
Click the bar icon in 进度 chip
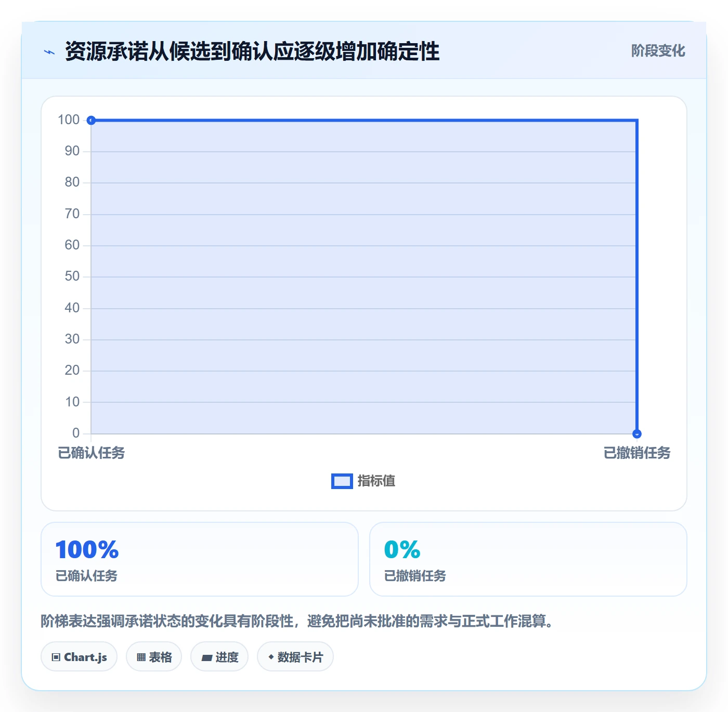(206, 658)
